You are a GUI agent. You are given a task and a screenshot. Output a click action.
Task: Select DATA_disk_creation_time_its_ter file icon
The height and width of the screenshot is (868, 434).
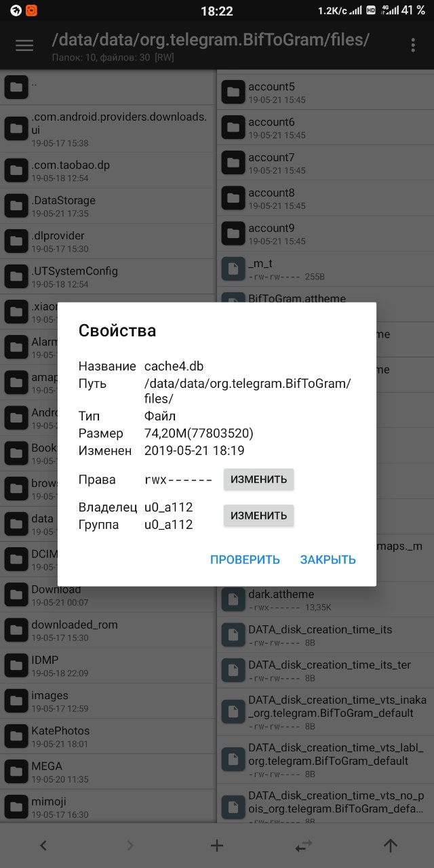[x=233, y=671]
